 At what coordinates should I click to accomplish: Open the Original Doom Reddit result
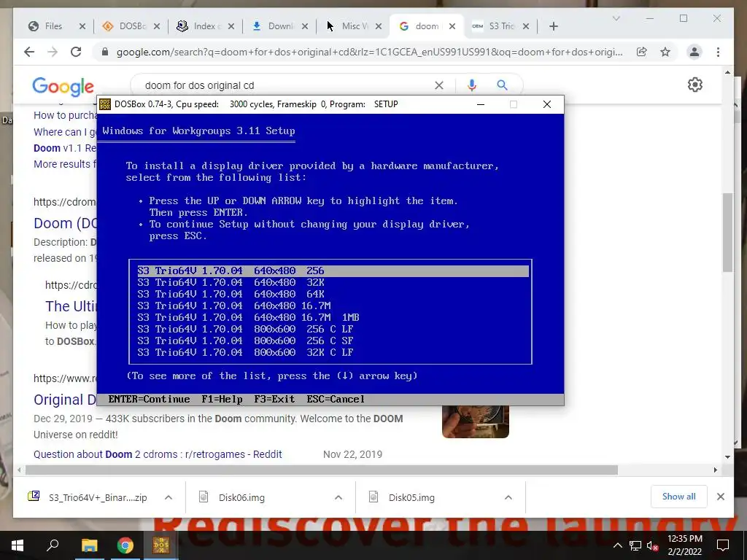coord(65,400)
